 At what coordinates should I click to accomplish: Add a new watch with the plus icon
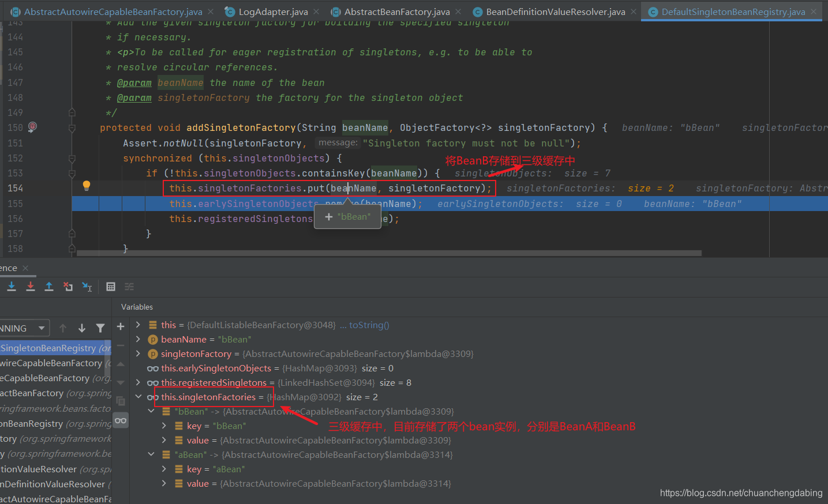(x=121, y=326)
